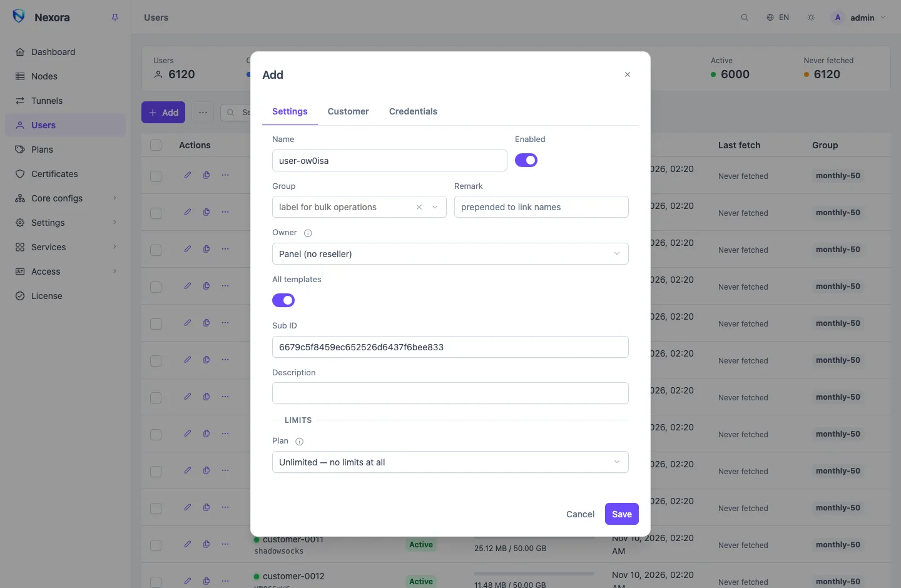Image resolution: width=901 pixels, height=588 pixels.
Task: Open the Plan dropdown showing Unlimited
Action: click(450, 462)
